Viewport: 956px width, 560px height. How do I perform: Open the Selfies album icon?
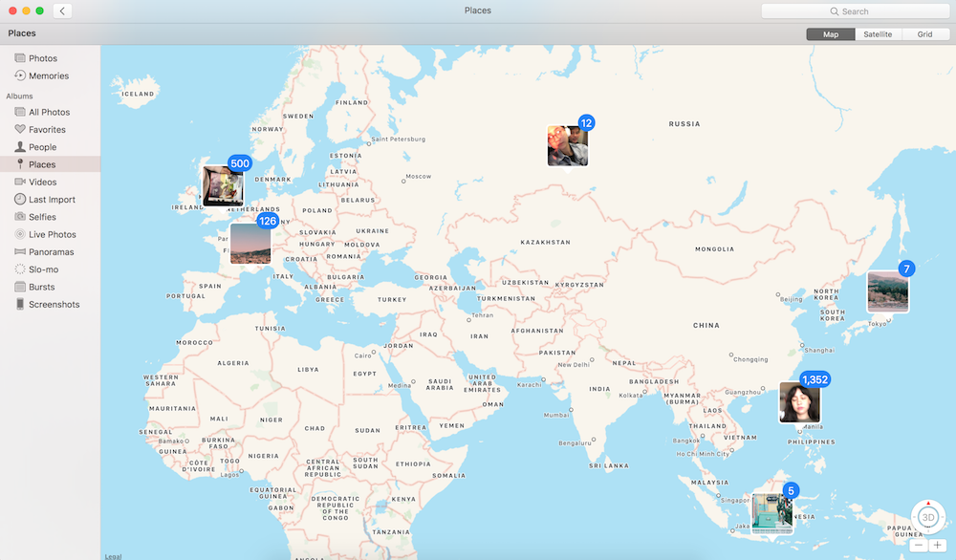click(20, 216)
